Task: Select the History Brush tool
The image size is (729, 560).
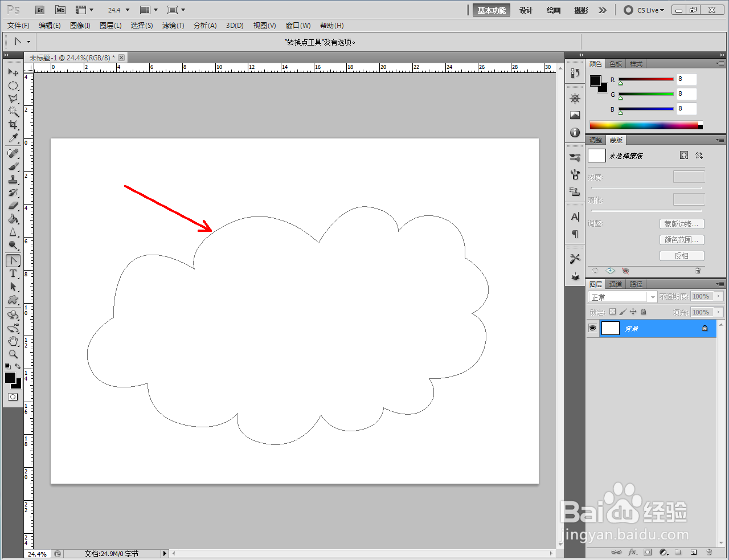Action: pos(13,193)
